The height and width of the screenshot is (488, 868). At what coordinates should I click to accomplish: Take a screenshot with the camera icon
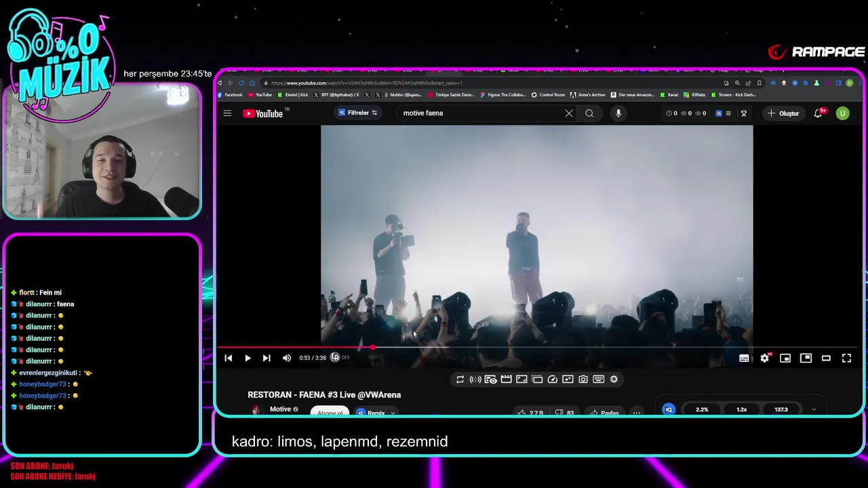pyautogui.click(x=583, y=379)
